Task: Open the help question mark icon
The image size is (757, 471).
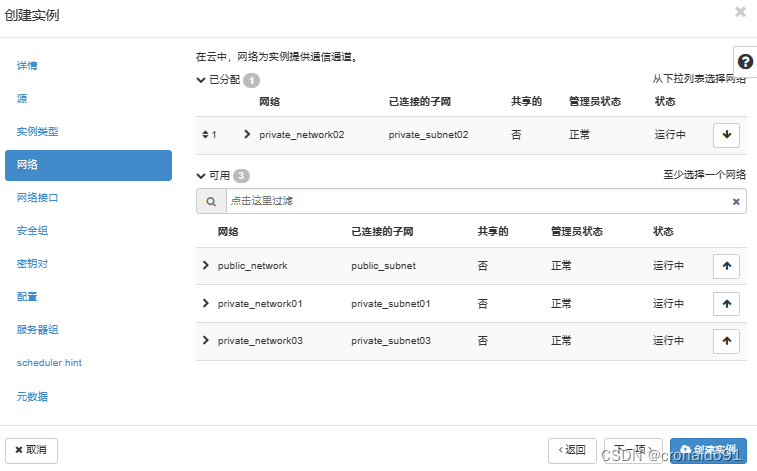Action: coord(745,62)
